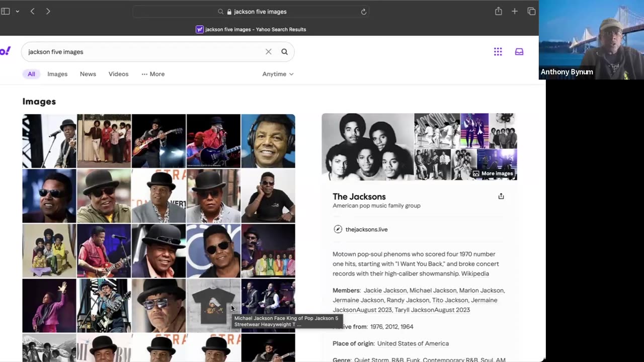The height and width of the screenshot is (362, 644).
Task: Open the group by fence thumbnail
Action: pyautogui.click(x=104, y=141)
